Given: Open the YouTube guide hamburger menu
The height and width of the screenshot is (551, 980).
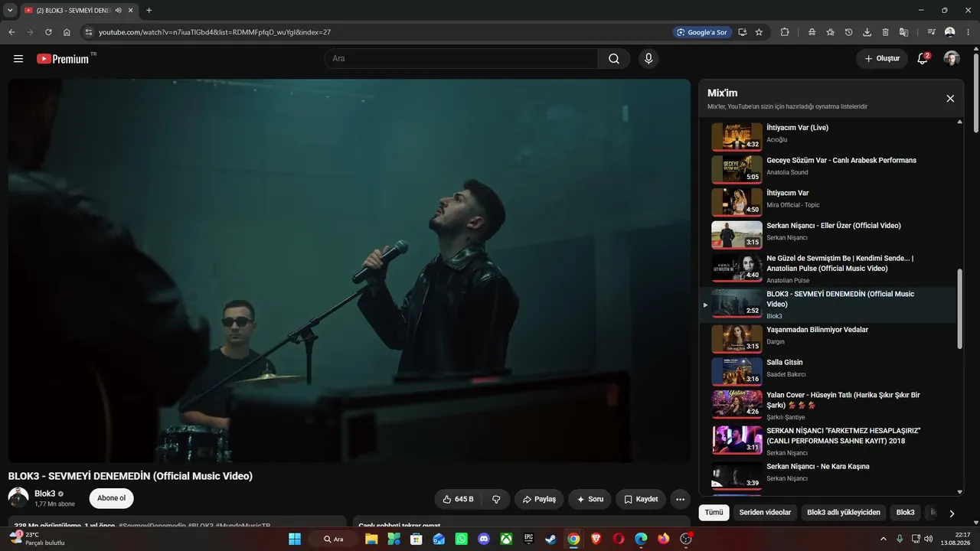Looking at the screenshot, I should 18,59.
